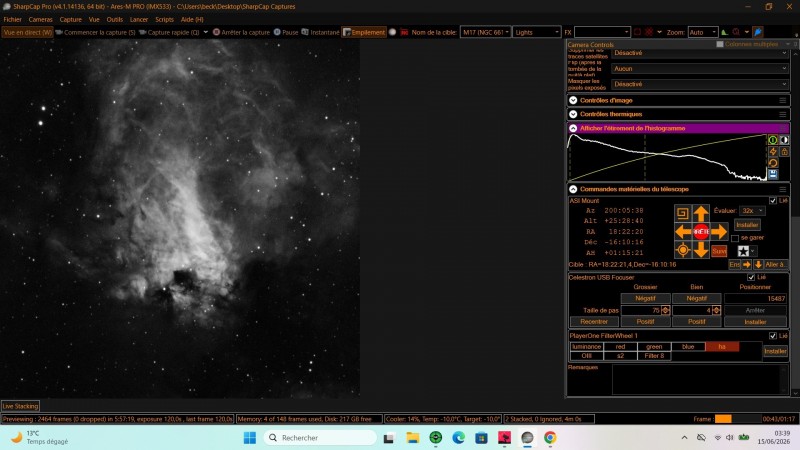
Task: Open the star favorites icon in mount panel
Action: (743, 251)
